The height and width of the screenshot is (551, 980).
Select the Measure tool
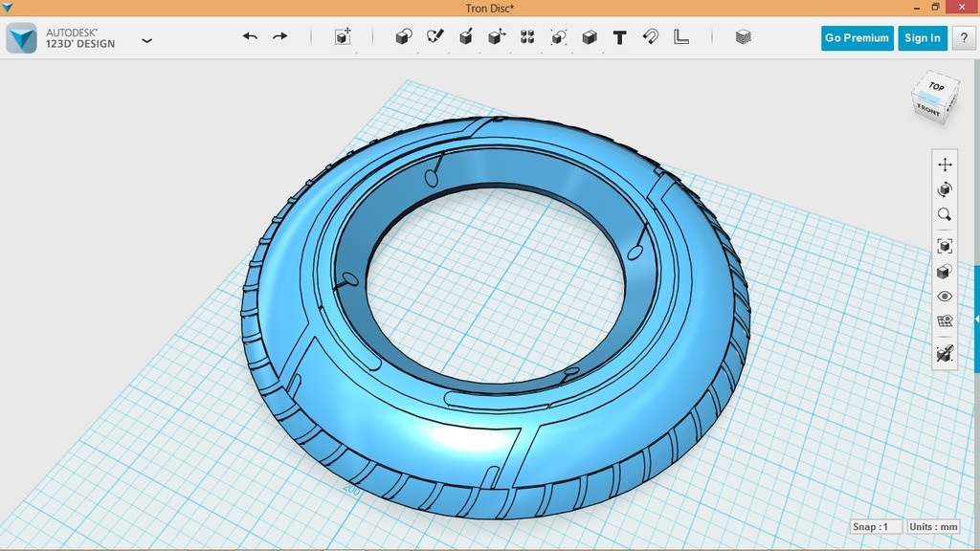pos(680,36)
